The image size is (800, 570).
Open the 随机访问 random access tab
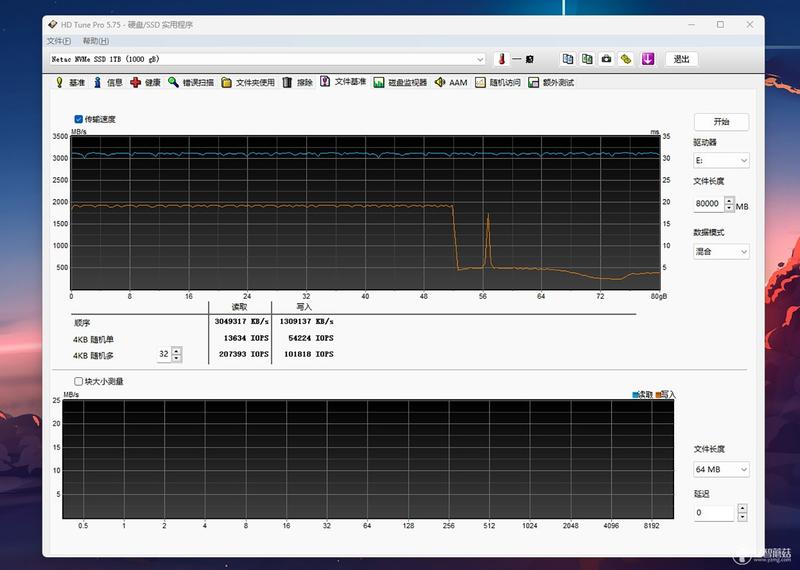click(x=498, y=82)
